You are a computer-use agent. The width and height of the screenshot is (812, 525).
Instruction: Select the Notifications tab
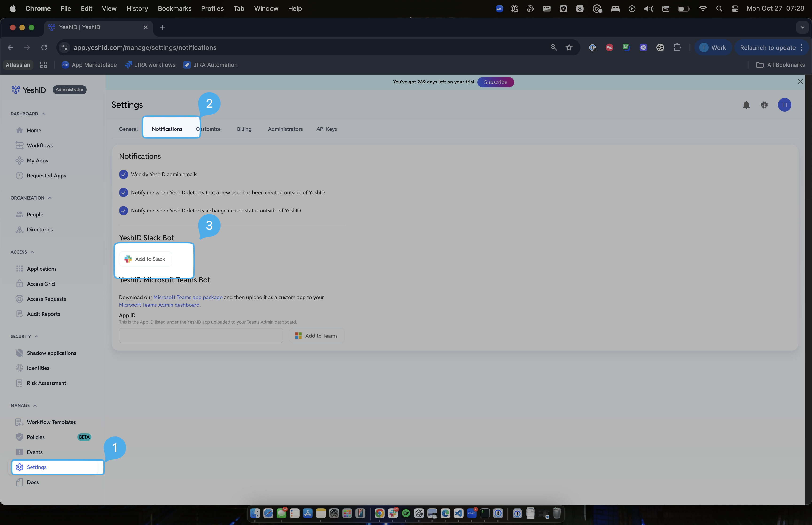pyautogui.click(x=167, y=129)
